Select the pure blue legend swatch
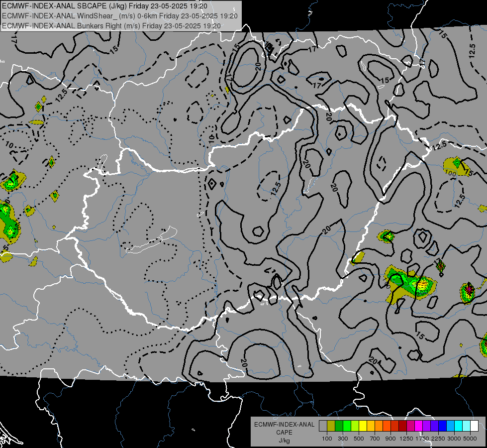The width and height of the screenshot is (487, 448). [x=442, y=426]
